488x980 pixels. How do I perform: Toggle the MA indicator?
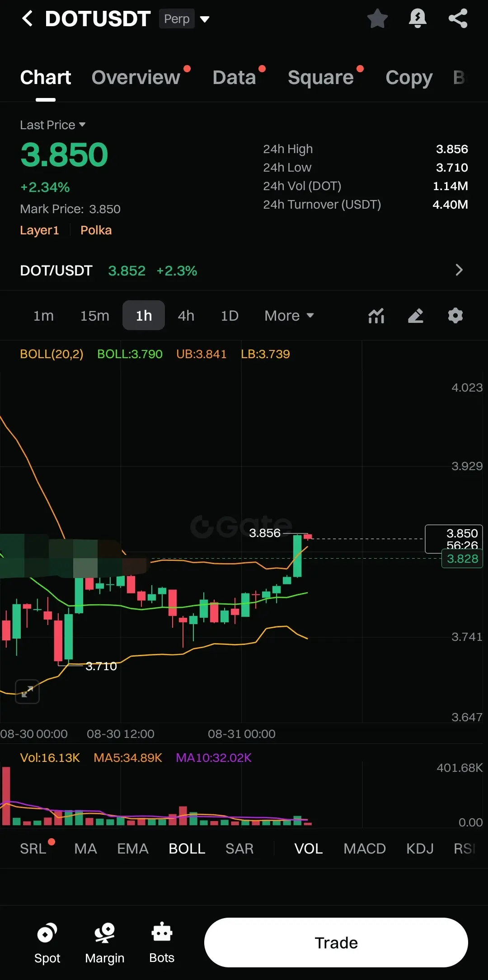click(x=85, y=849)
